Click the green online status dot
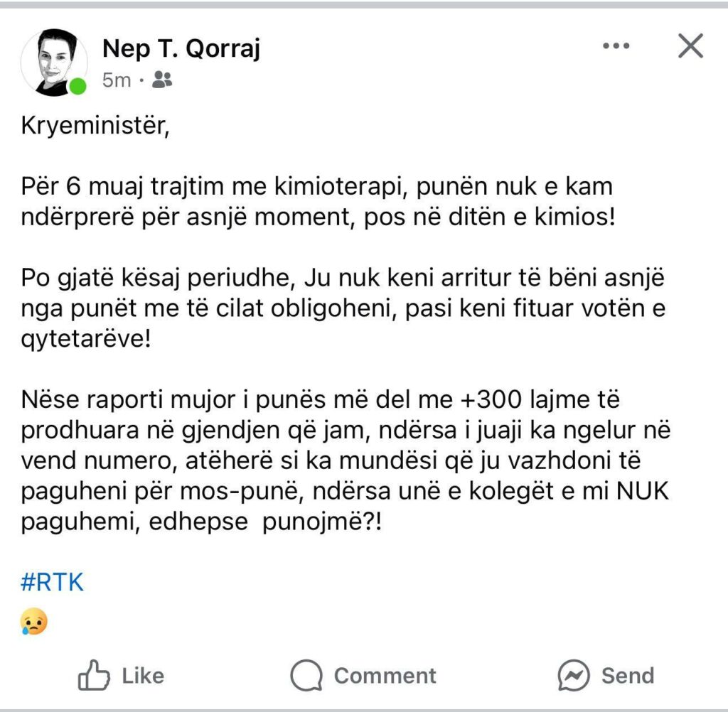 click(x=77, y=87)
